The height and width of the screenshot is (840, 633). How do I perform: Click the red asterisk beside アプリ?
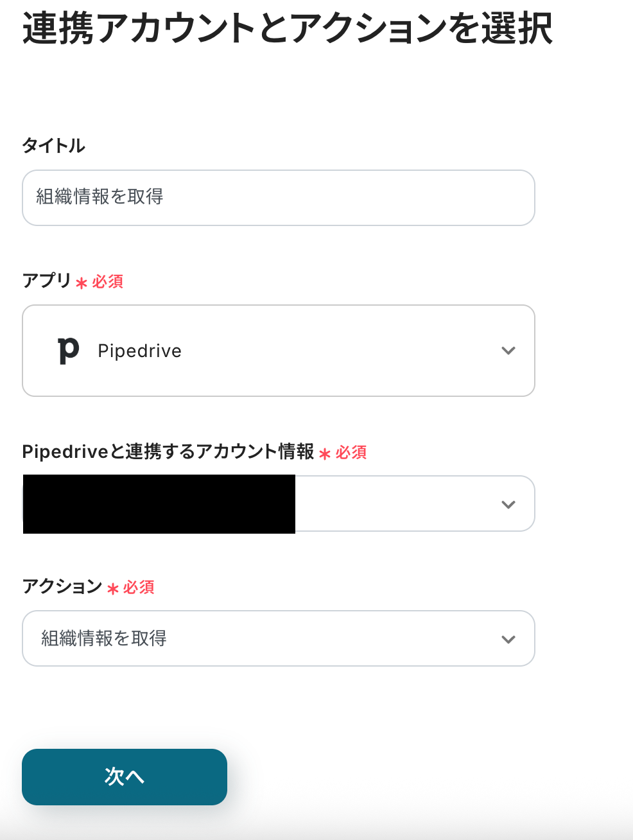[82, 283]
